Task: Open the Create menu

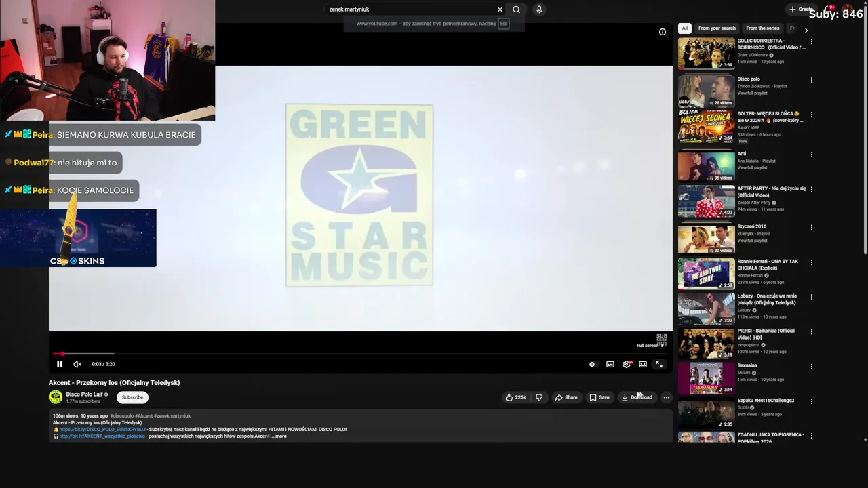Action: coord(801,9)
